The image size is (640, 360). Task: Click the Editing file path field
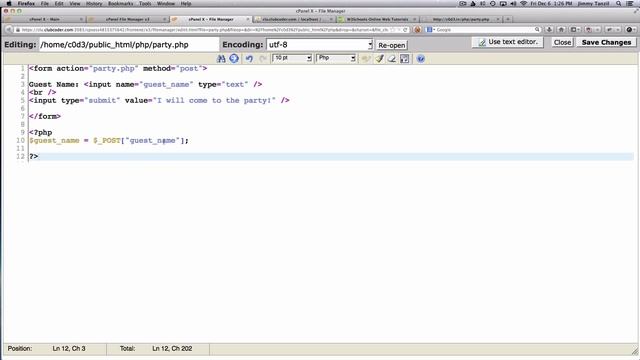129,44
